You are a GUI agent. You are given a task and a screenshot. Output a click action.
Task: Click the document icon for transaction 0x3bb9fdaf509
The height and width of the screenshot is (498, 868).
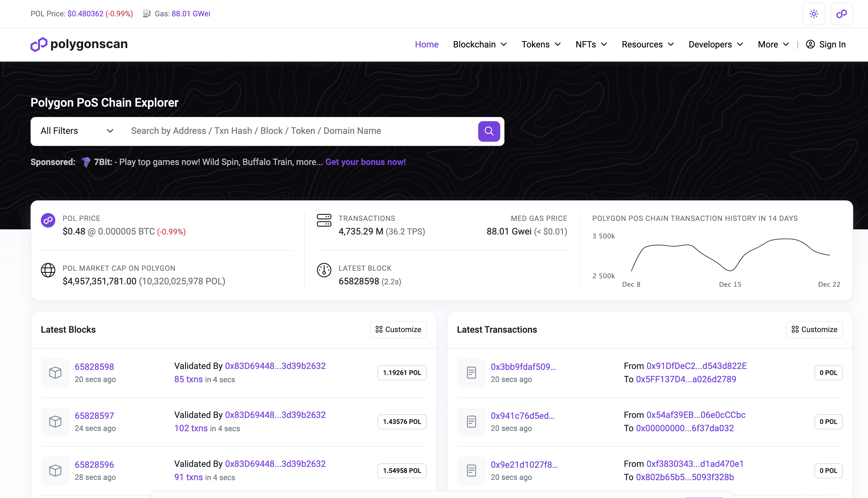coord(471,373)
